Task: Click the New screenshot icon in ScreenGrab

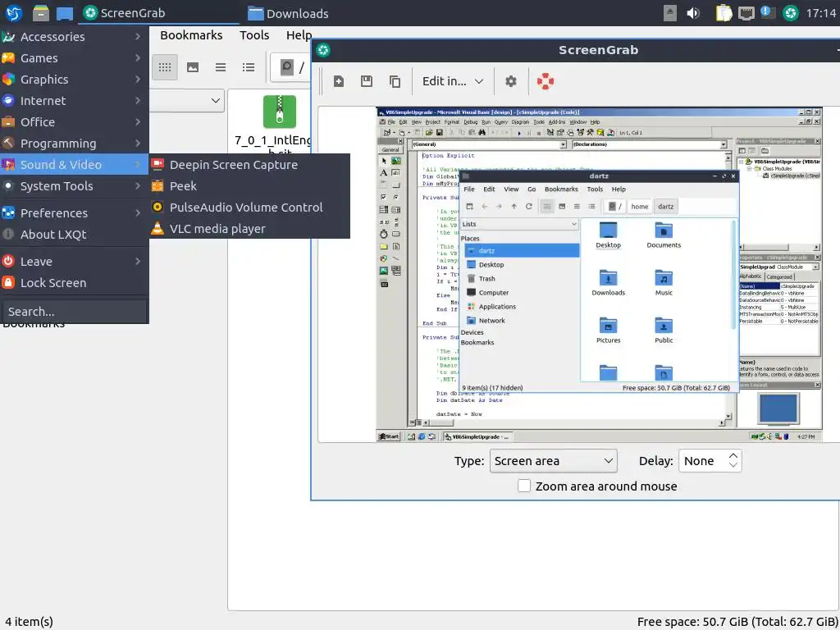Action: coord(339,81)
